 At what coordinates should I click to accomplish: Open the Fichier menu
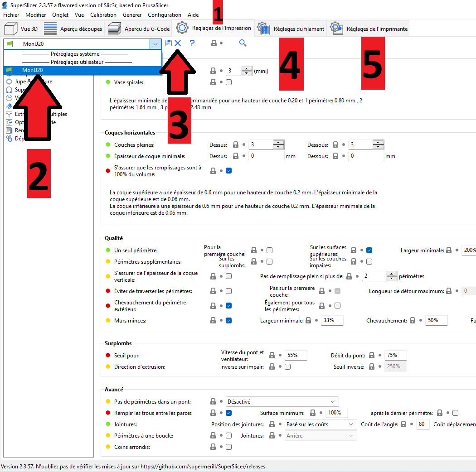(11, 15)
